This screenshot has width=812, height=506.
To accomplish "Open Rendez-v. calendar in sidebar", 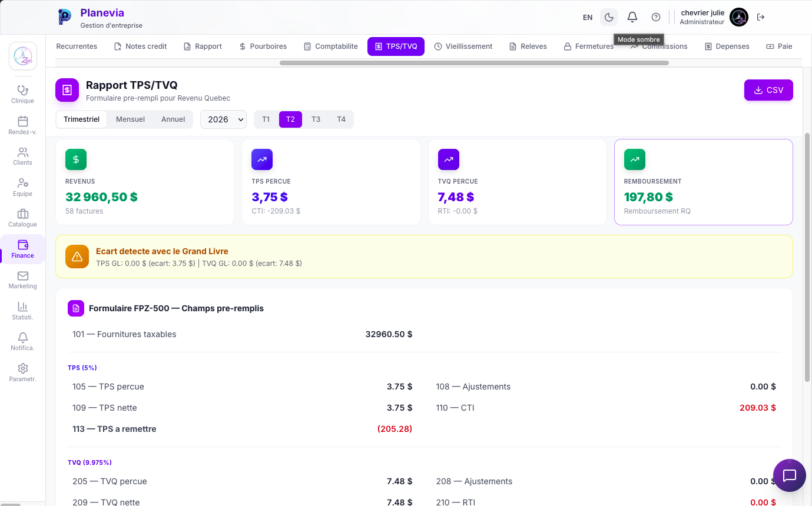I will click(x=23, y=125).
